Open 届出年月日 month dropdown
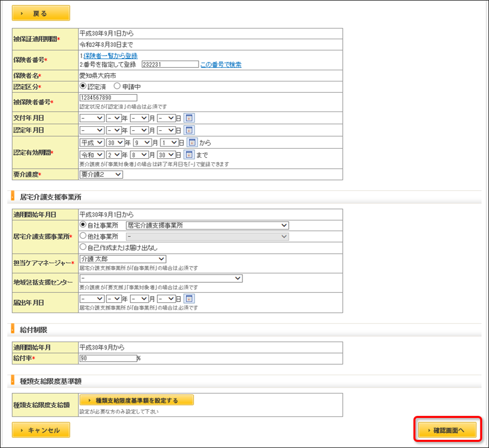The image size is (489, 448). tap(139, 299)
